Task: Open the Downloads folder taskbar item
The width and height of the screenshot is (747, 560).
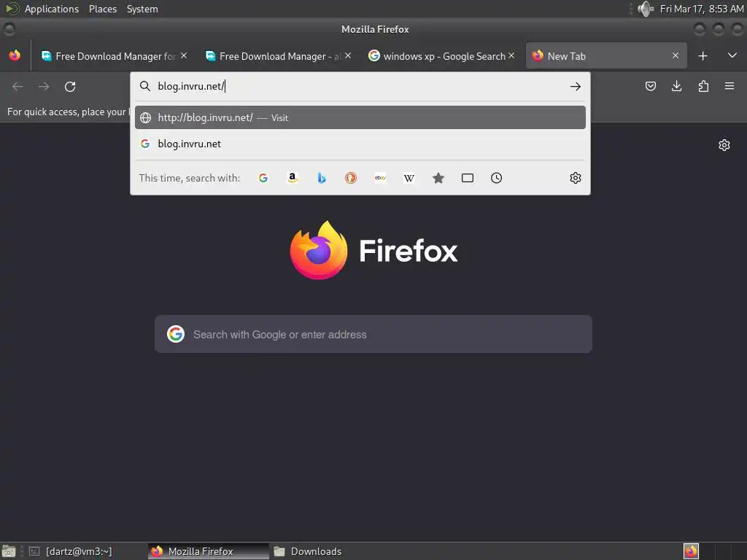Action: point(316,551)
